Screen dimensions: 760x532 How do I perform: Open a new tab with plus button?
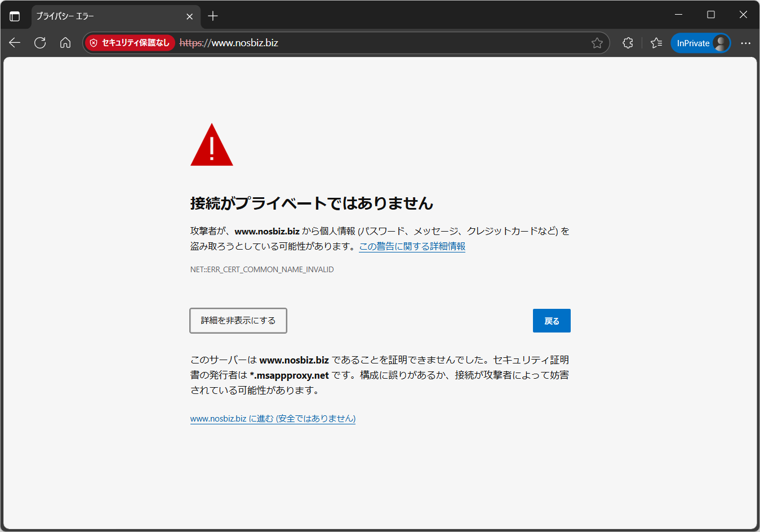coord(213,16)
